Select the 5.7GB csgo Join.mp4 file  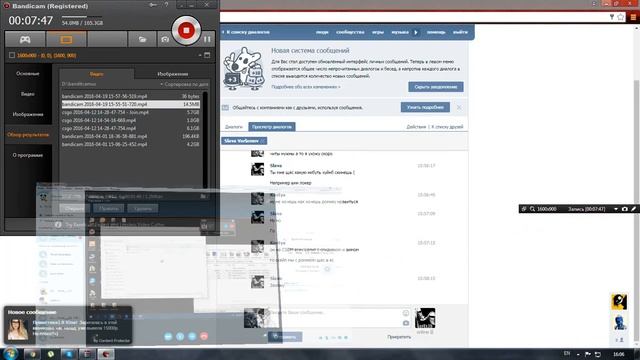point(131,112)
